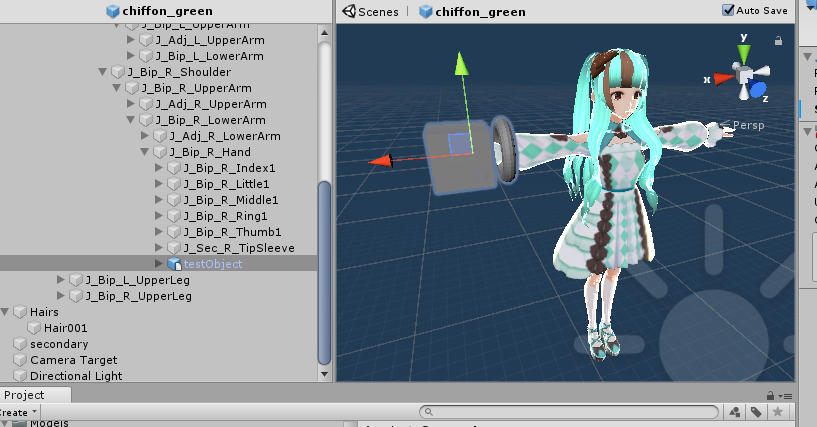Select J_Adj_R_LowerArm in hierarchy
This screenshot has width=817, height=427.
tap(225, 136)
